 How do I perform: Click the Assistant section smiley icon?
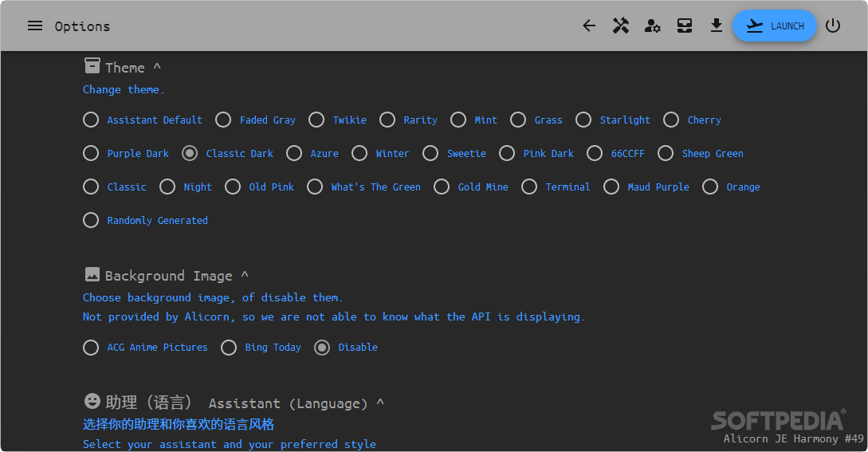[x=92, y=400]
